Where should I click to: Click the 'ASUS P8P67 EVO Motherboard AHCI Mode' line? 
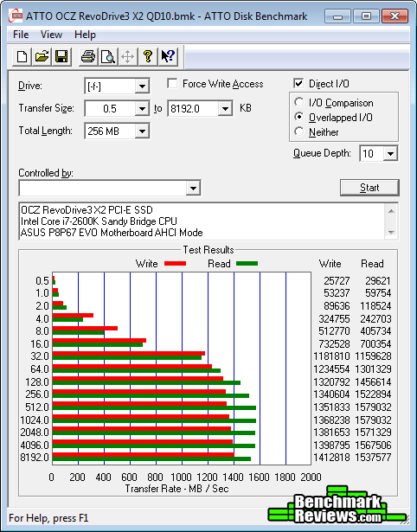pyautogui.click(x=112, y=233)
